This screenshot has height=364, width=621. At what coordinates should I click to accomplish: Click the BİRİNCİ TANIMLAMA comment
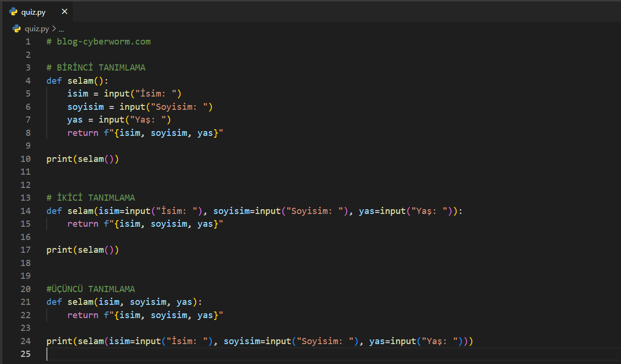[x=96, y=68]
